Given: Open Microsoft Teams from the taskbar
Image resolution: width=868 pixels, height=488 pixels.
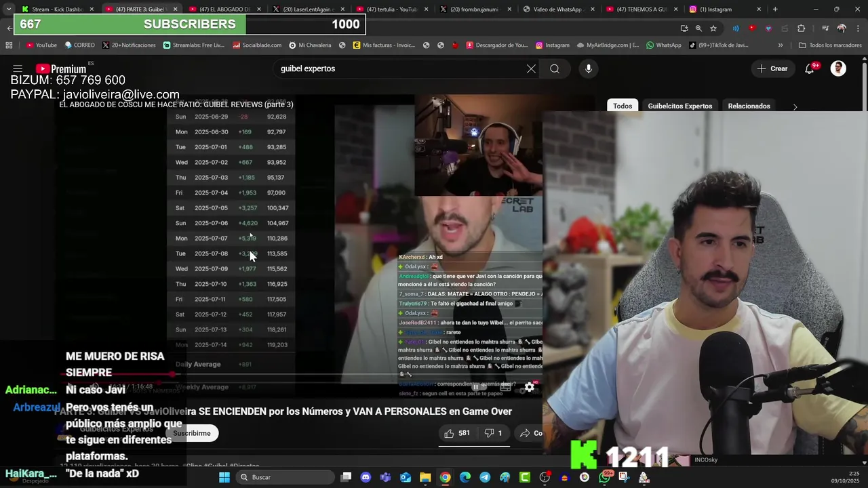Looking at the screenshot, I should 386,477.
